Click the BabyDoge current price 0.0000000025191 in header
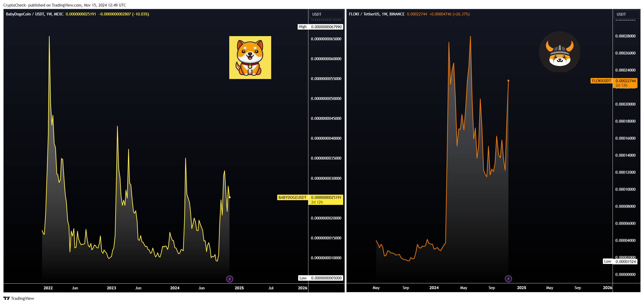This screenshot has height=304, width=644. click(81, 14)
